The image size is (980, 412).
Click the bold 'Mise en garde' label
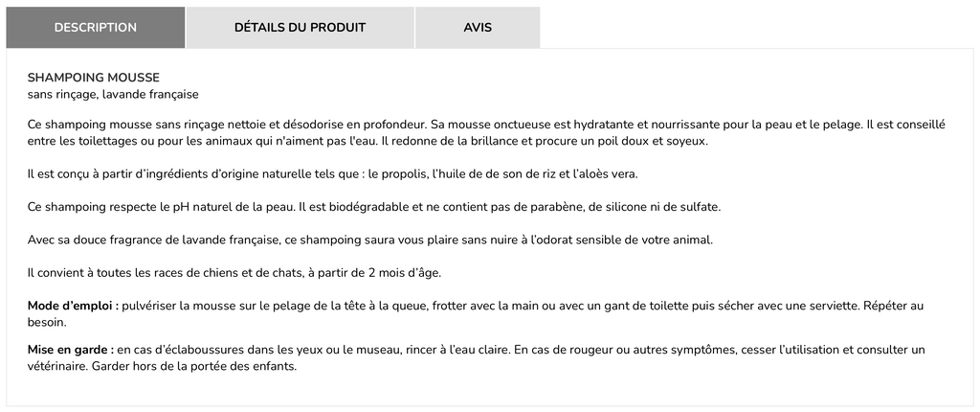pos(71,350)
